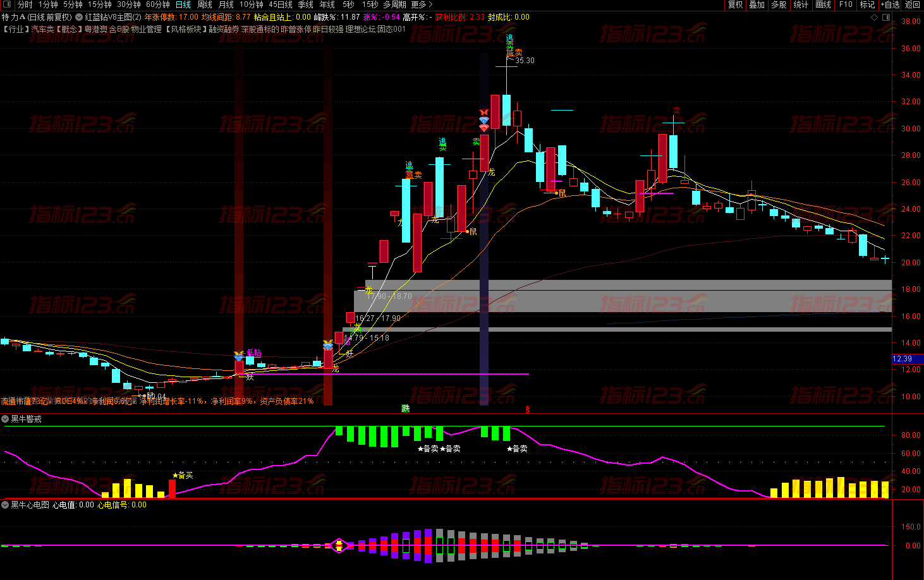The height and width of the screenshot is (580, 924).
Task: Click the 粤港澳 concept link
Action: [96, 29]
